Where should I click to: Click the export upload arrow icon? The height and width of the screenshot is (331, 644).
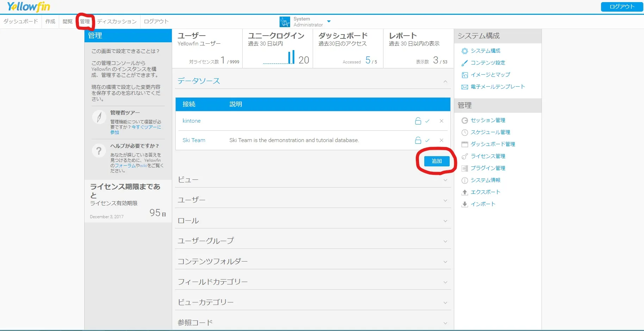465,192
